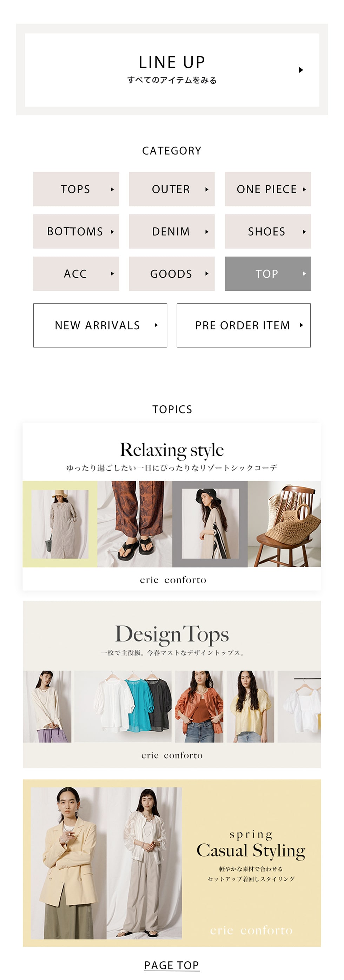Click the arrow beside SHOES category
344x980 pixels.
[x=304, y=232]
